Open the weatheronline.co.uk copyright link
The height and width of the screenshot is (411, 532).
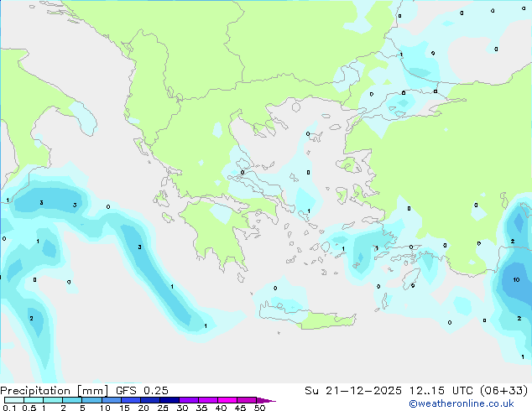pos(462,403)
